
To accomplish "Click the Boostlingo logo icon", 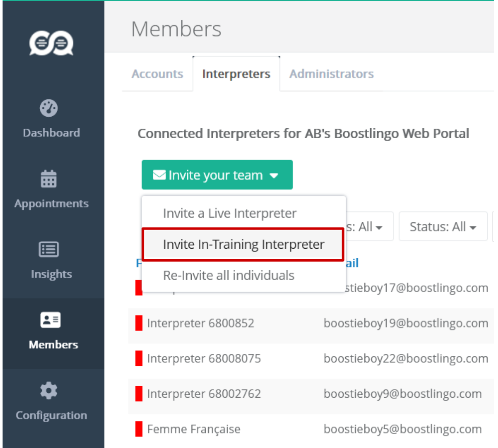I will [51, 43].
